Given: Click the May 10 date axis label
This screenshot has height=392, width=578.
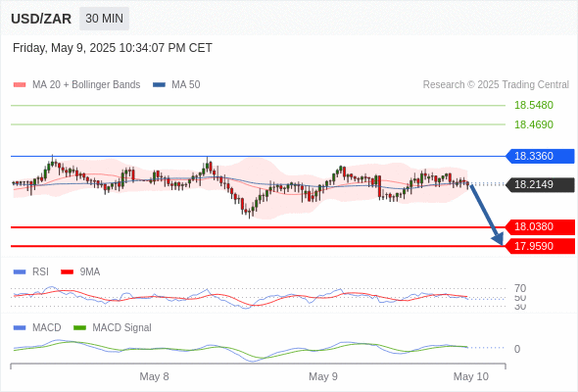Looking at the screenshot, I should [x=471, y=376].
